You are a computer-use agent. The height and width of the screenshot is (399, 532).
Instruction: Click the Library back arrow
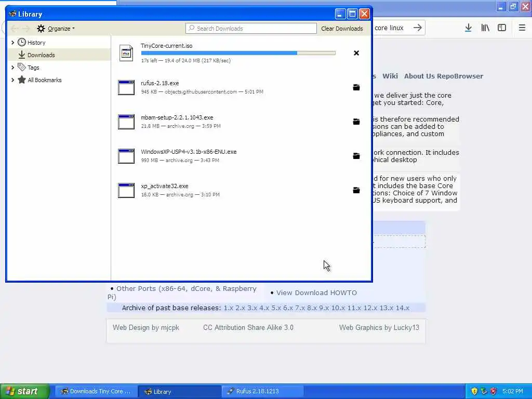click(x=15, y=29)
